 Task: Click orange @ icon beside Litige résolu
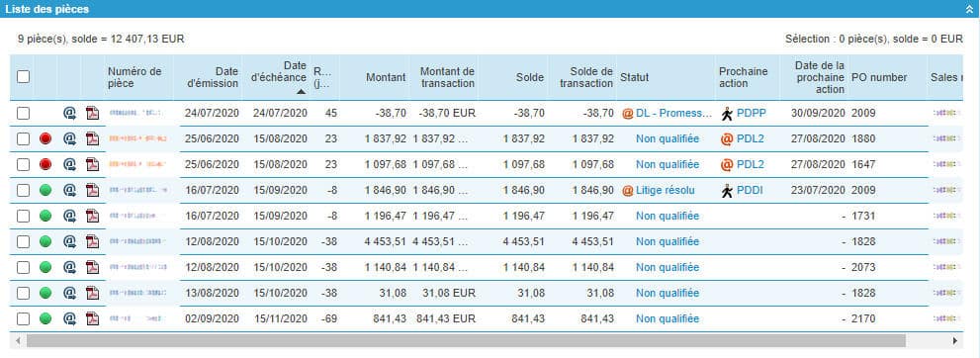(x=628, y=191)
